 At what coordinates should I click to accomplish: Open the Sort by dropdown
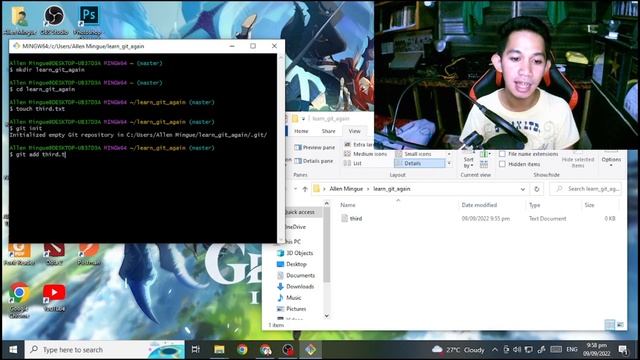[x=469, y=162]
